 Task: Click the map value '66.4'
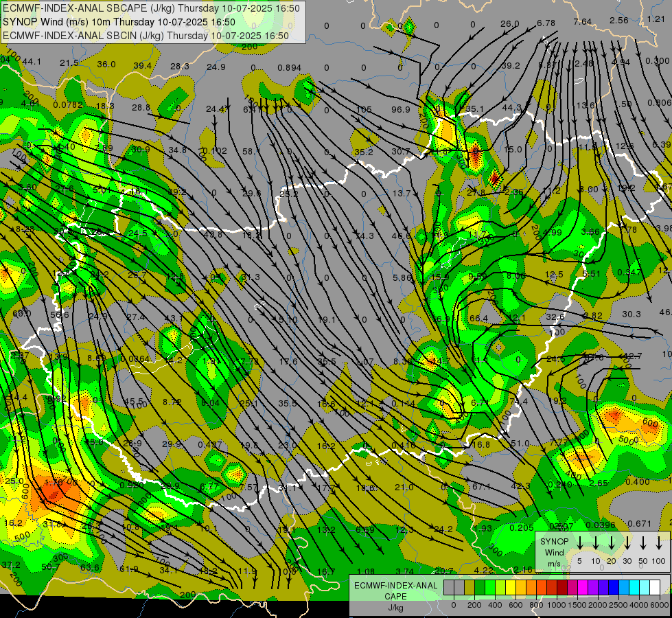(478, 318)
